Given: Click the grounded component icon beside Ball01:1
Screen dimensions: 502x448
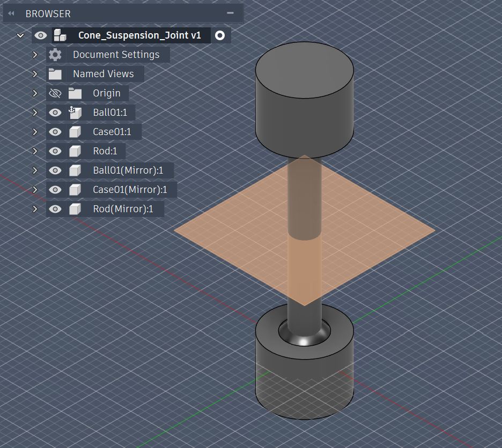Looking at the screenshot, I should pos(74,112).
